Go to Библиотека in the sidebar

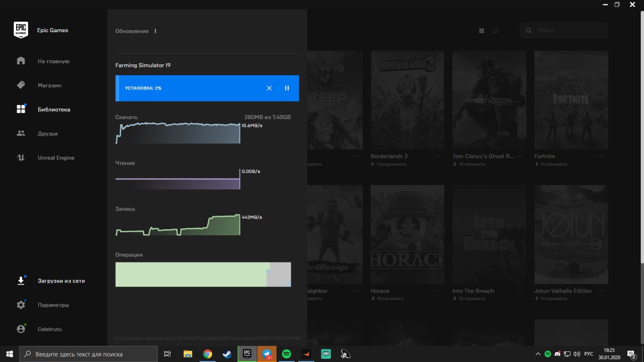pos(54,110)
